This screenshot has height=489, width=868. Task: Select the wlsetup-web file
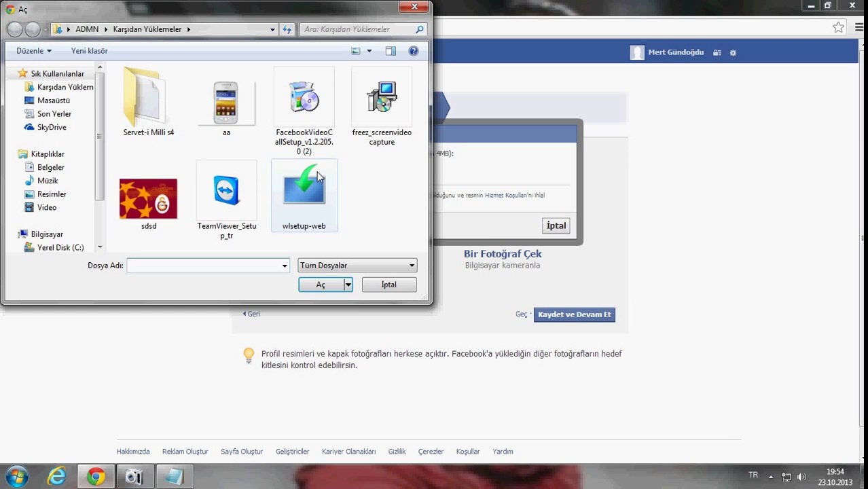point(304,196)
